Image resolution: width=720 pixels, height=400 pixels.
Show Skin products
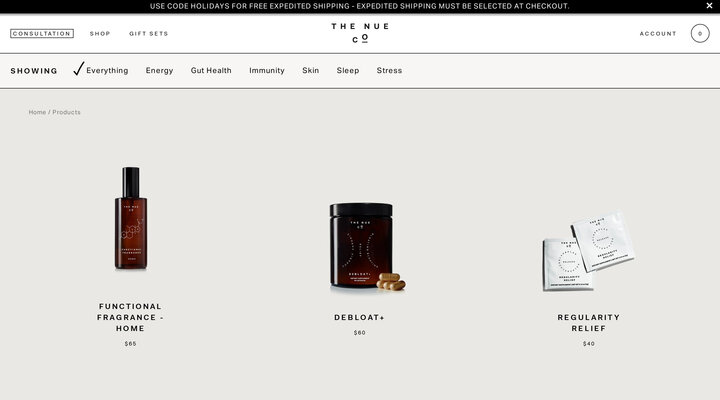pyautogui.click(x=310, y=70)
